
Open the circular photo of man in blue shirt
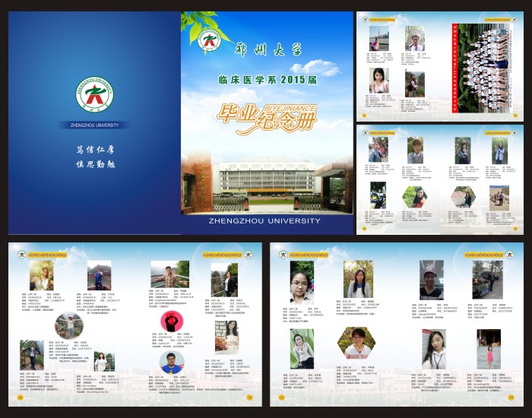click(x=172, y=363)
